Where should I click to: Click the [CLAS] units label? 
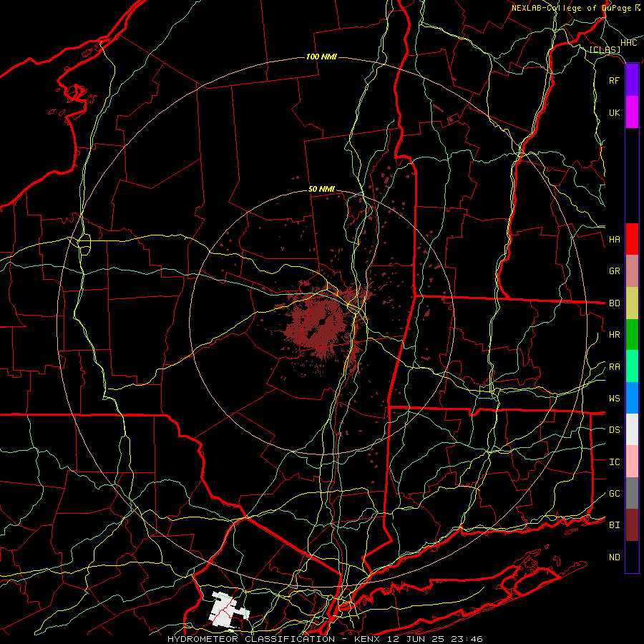[605, 49]
